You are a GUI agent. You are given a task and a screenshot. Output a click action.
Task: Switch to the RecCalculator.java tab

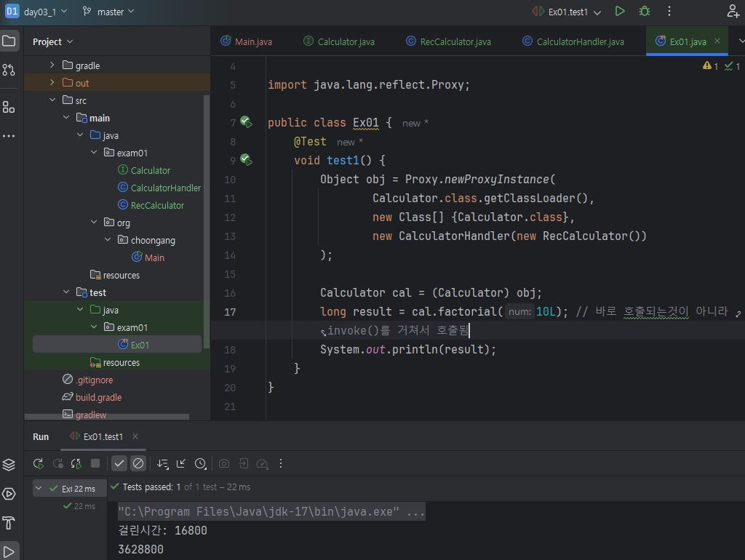pos(448,41)
